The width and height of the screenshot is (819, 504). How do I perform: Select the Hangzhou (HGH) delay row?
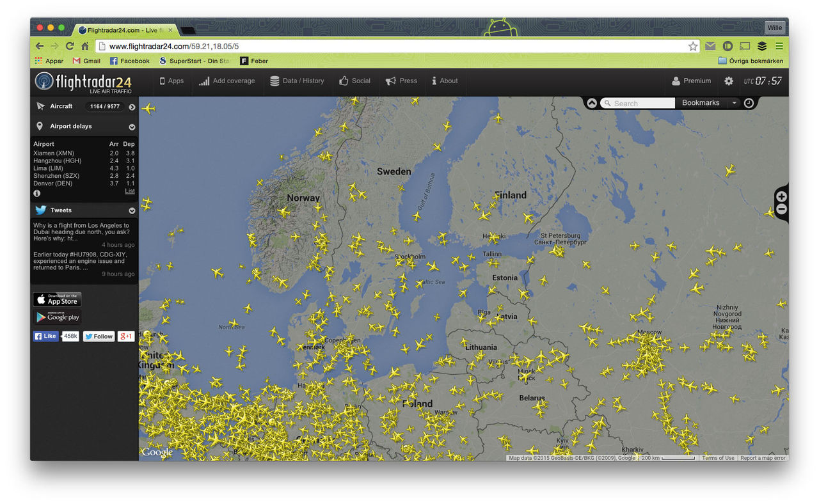coord(84,161)
